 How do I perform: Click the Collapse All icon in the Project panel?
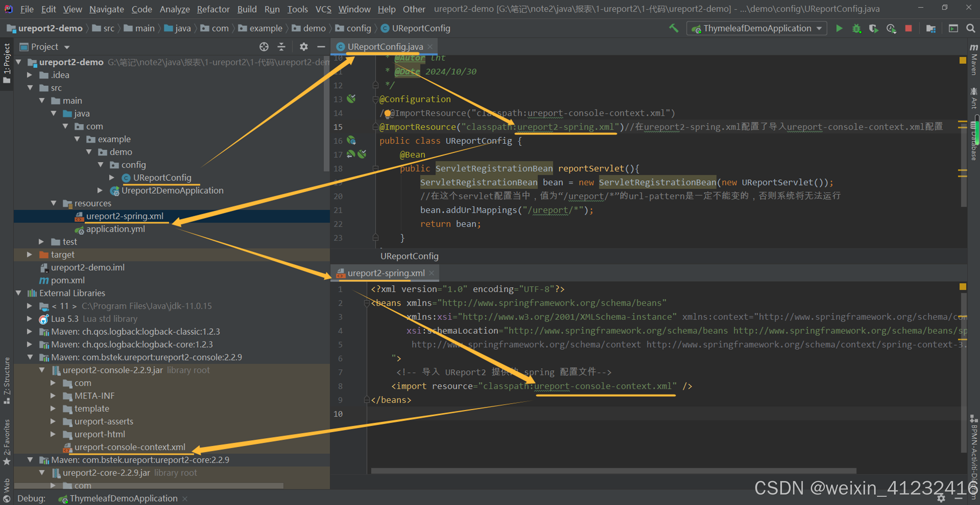[282, 47]
